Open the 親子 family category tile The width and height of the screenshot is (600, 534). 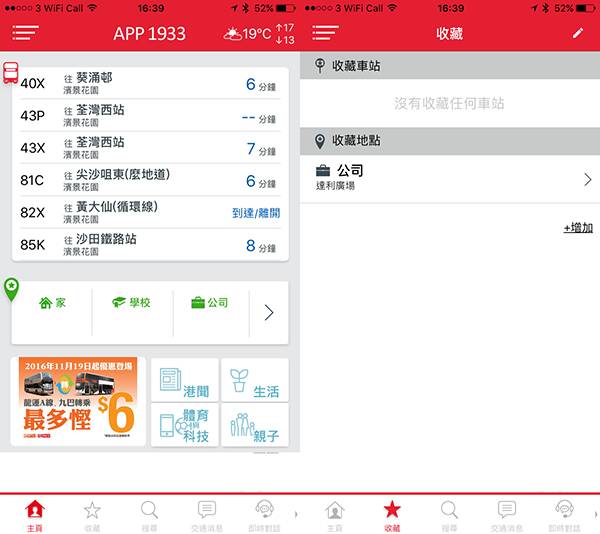[255, 425]
